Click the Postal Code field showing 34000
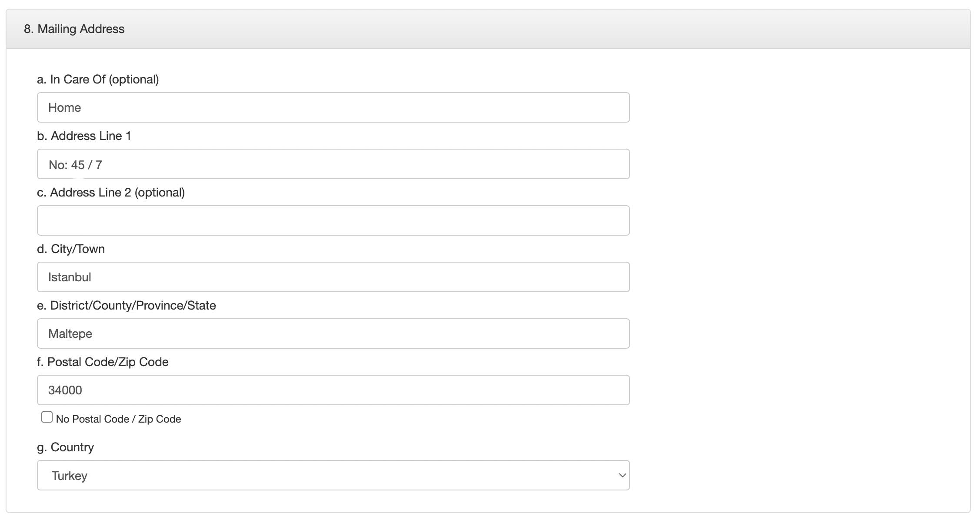 click(x=333, y=390)
